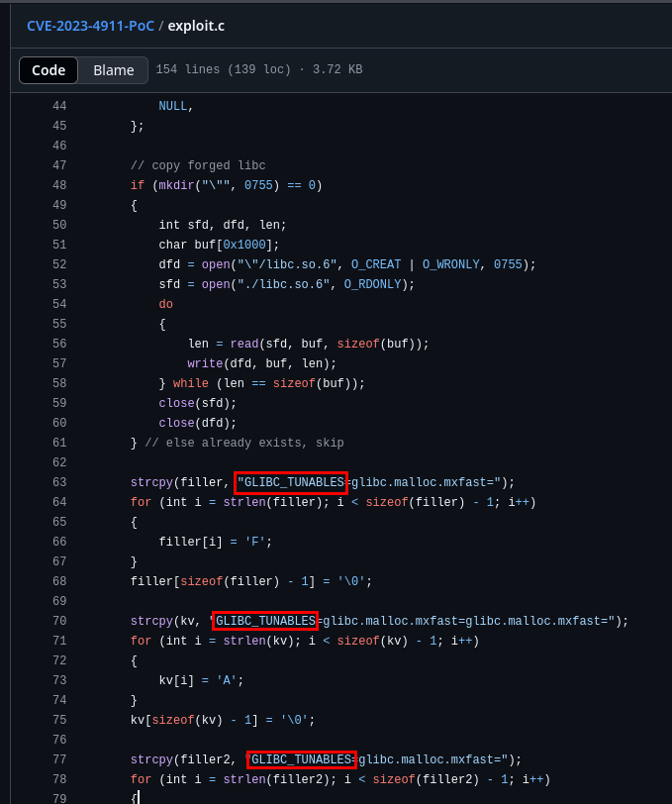Click strcpy(filler on line 63

176,482
